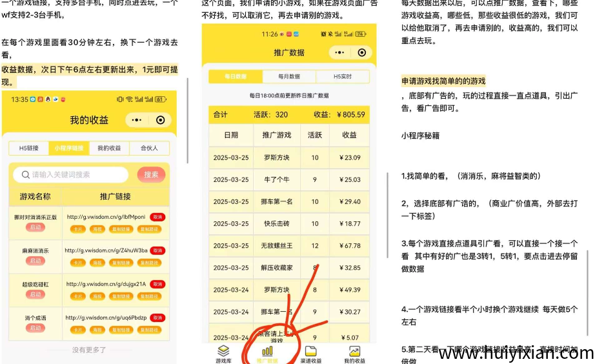Viewport: 595px width, 364px height.
Task: Switch to the 合伙人 tab
Action: [149, 148]
